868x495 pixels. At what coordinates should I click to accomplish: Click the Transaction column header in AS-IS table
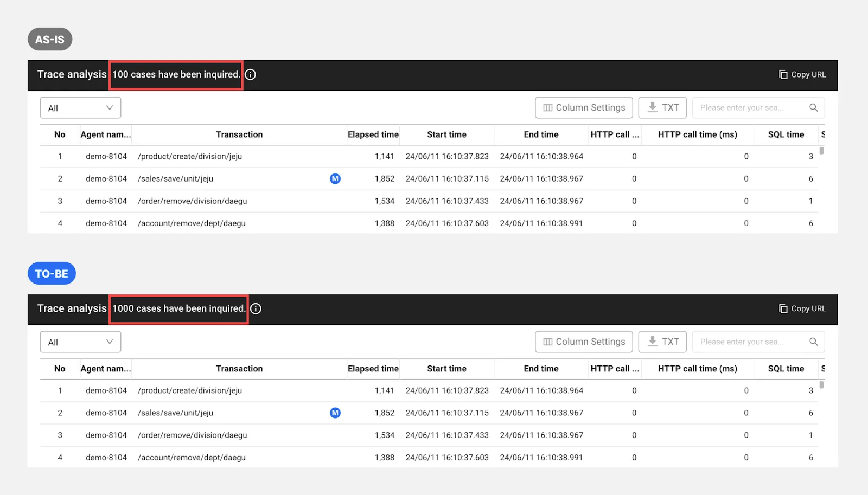click(x=239, y=134)
